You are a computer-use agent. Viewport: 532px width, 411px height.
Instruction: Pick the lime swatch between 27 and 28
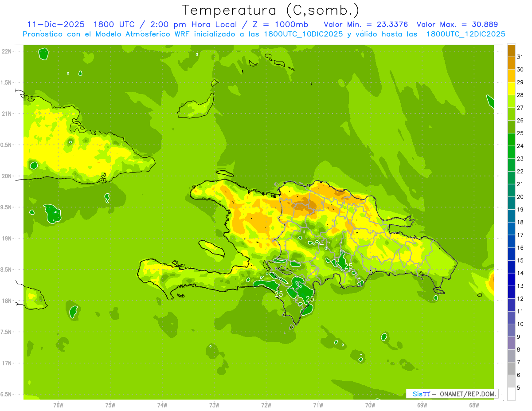pos(511,102)
